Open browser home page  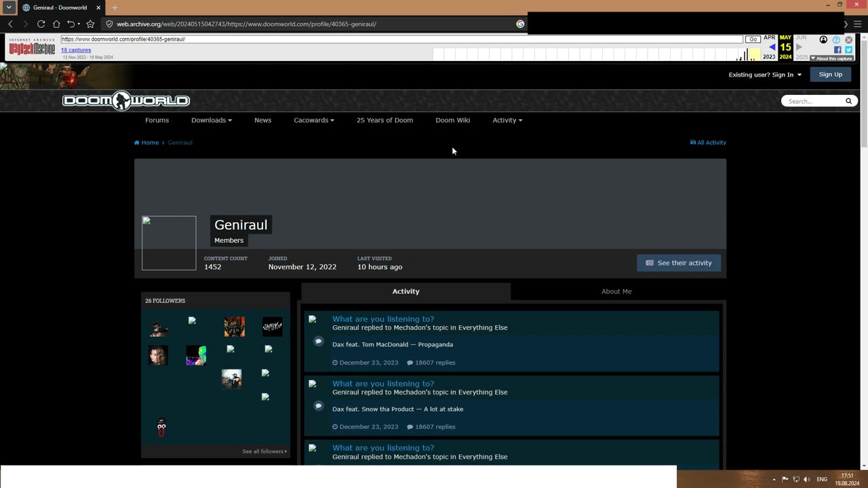pyautogui.click(x=56, y=24)
